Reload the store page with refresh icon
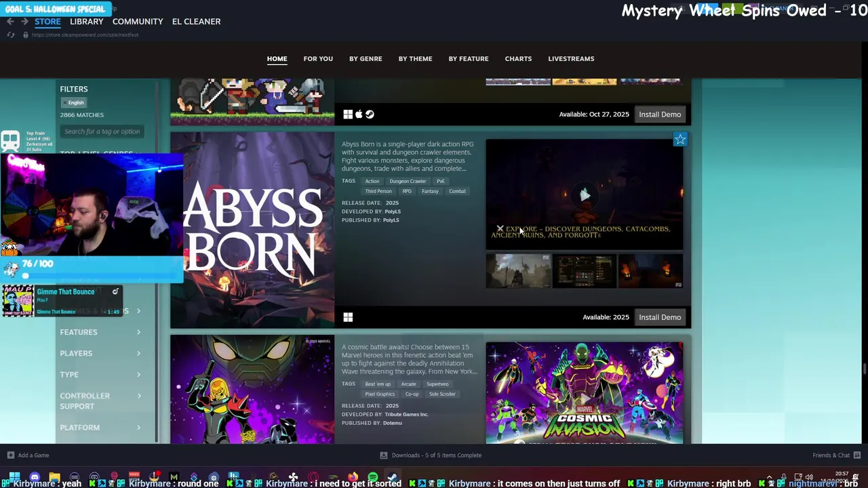Viewport: 868px width, 488px height. 10,35
